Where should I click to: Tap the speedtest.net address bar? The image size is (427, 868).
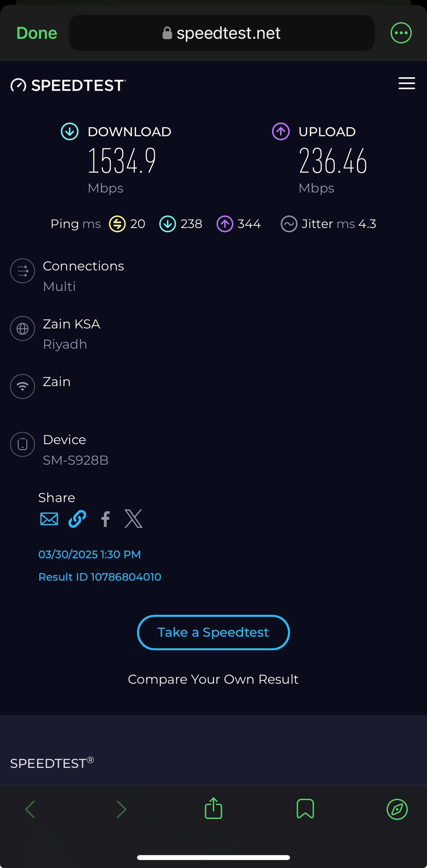[x=222, y=33]
